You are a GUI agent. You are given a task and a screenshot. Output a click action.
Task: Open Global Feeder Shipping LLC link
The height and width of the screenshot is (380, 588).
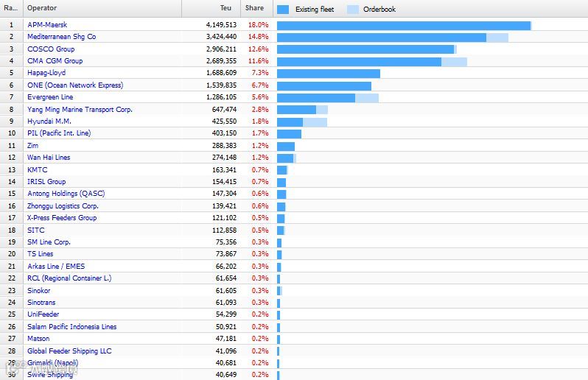pyautogui.click(x=69, y=351)
